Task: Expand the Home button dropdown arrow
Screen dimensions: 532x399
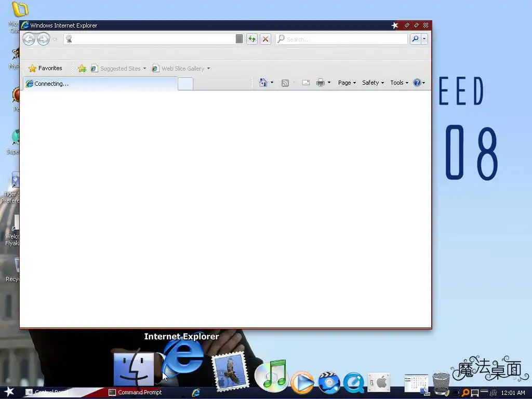Action: tap(272, 83)
